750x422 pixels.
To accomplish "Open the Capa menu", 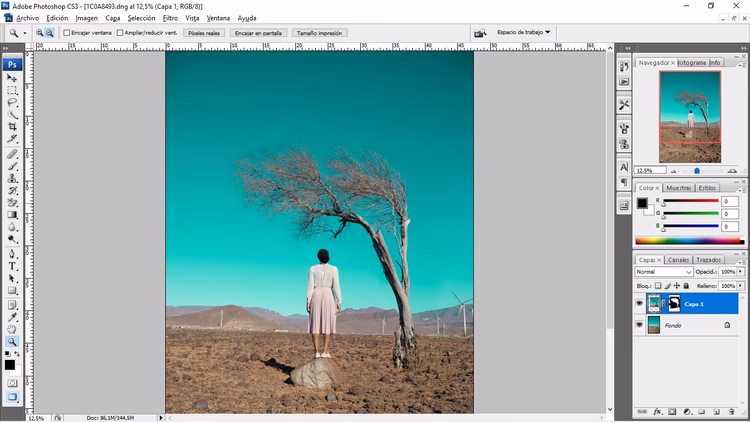I will [x=112, y=18].
